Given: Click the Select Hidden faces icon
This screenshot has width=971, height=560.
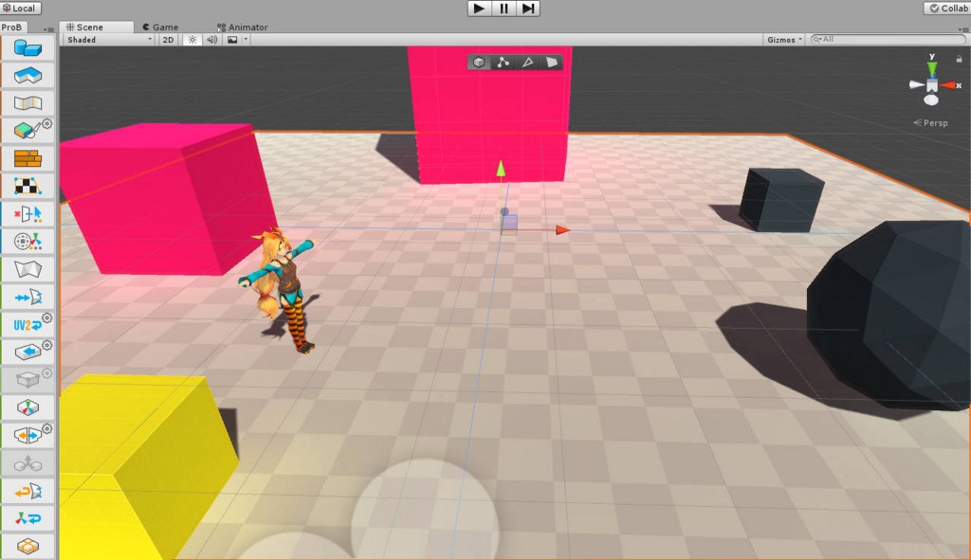Looking at the screenshot, I should [x=27, y=213].
